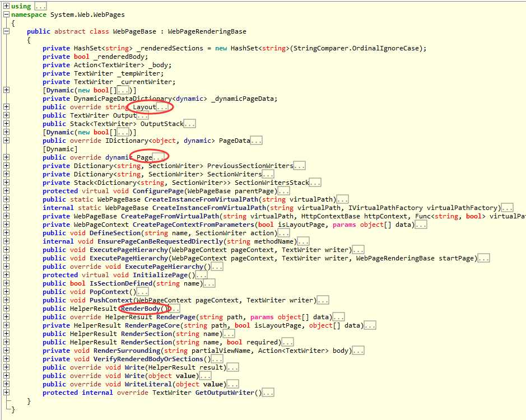Expand the dynamic Page property outline
The height and width of the screenshot is (420, 526).
click(6, 157)
